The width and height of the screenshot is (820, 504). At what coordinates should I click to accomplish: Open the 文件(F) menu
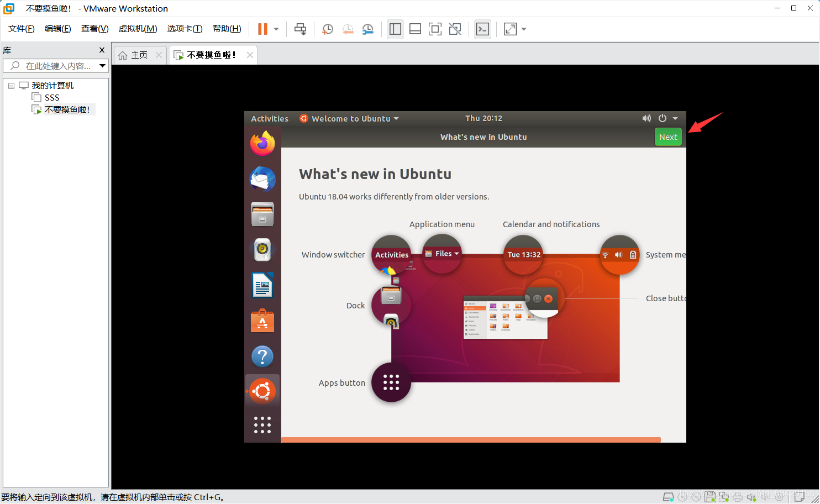pos(22,29)
